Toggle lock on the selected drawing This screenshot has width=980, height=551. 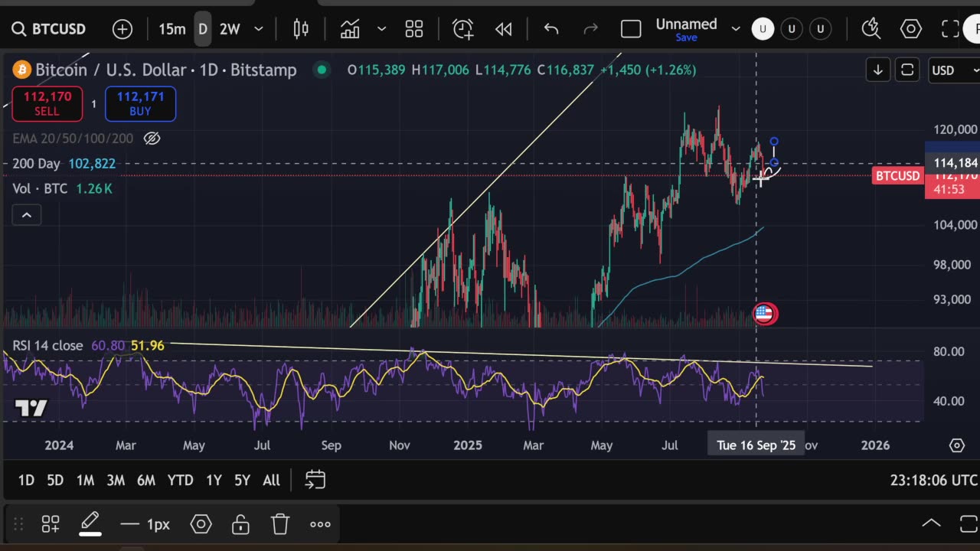coord(240,524)
